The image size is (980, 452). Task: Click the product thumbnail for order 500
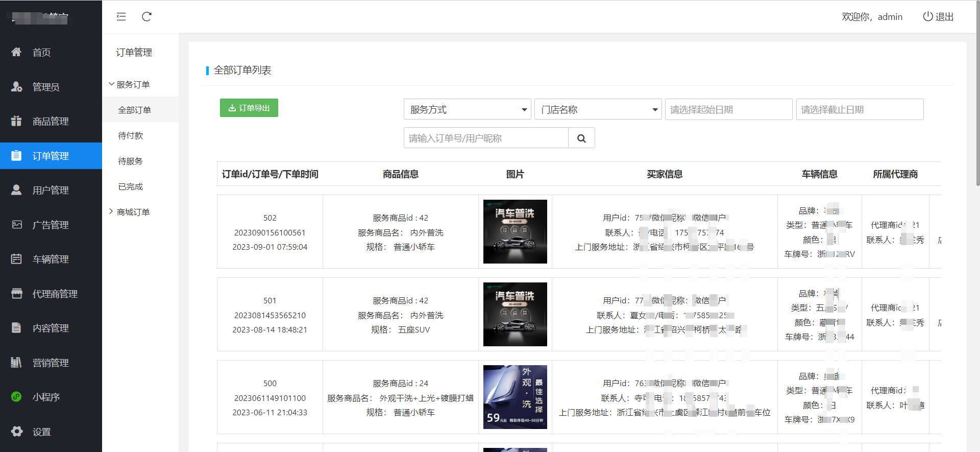coord(515,397)
